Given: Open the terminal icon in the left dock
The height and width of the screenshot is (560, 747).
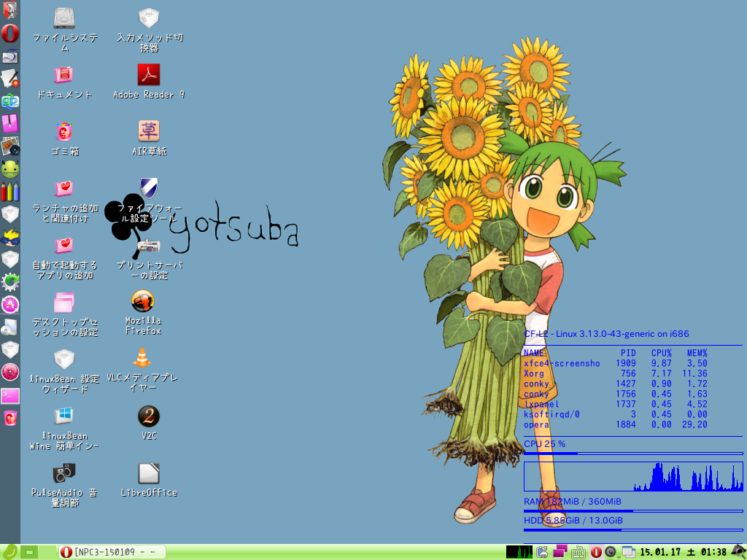Looking at the screenshot, I should click(x=10, y=396).
